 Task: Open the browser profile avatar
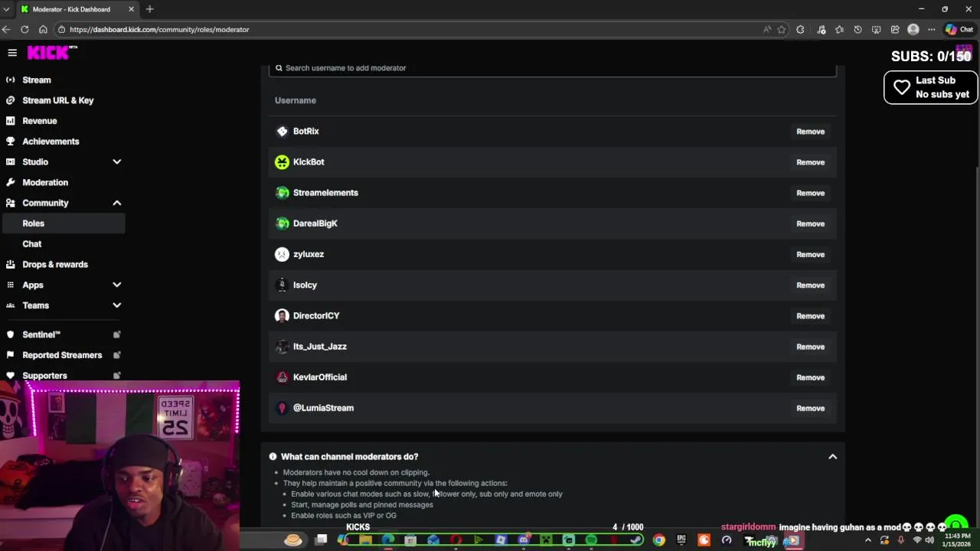coord(913,29)
